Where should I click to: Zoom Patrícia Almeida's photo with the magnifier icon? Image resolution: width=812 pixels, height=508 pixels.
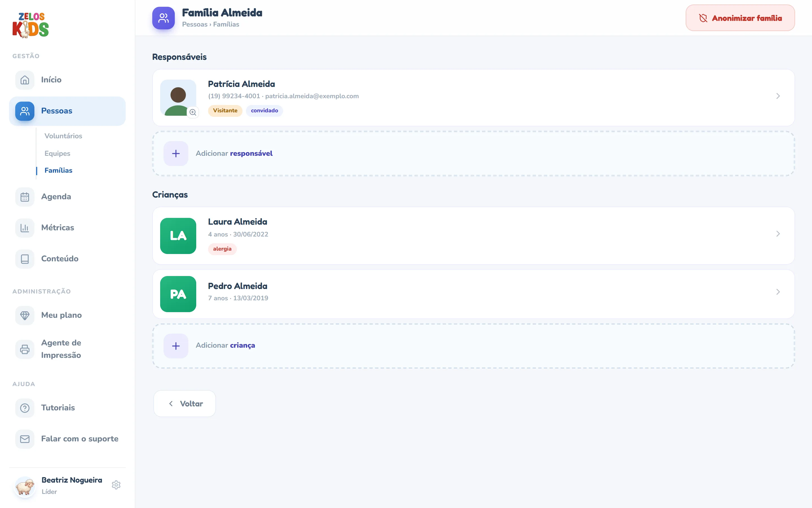193,112
